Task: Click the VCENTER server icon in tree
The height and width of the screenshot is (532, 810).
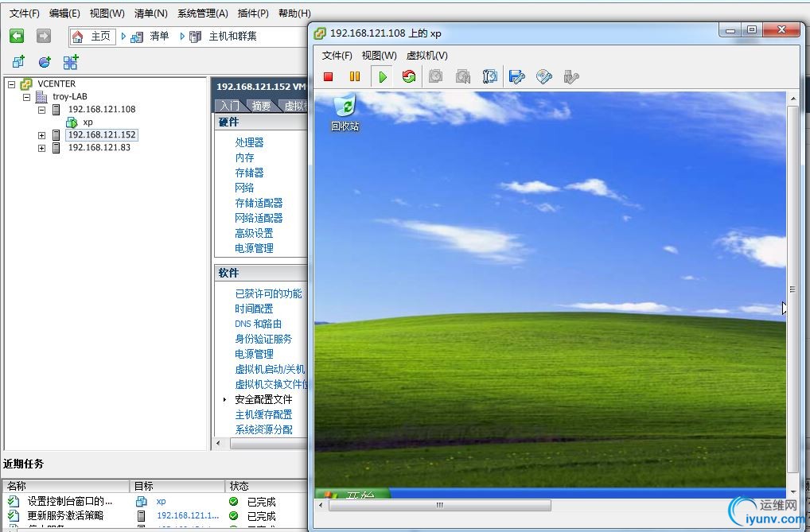Action: click(x=25, y=83)
